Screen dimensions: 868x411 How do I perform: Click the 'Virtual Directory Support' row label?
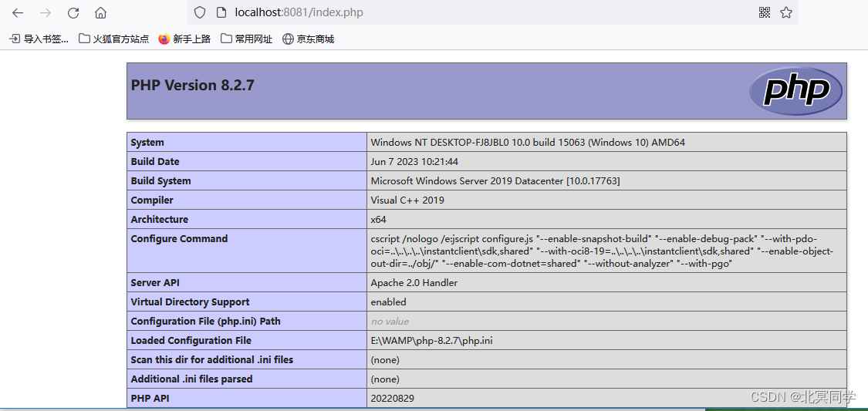190,302
